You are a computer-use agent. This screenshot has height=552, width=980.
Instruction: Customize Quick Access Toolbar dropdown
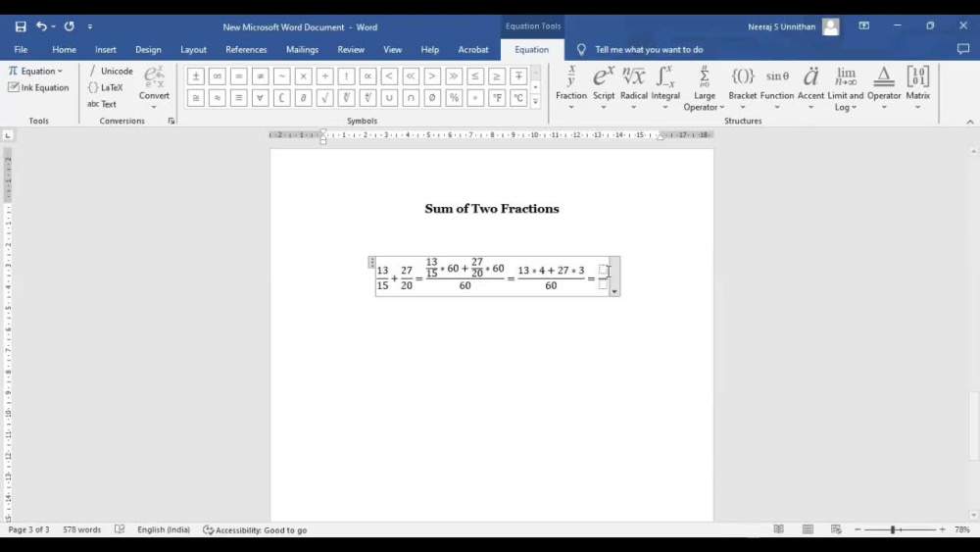(x=90, y=26)
